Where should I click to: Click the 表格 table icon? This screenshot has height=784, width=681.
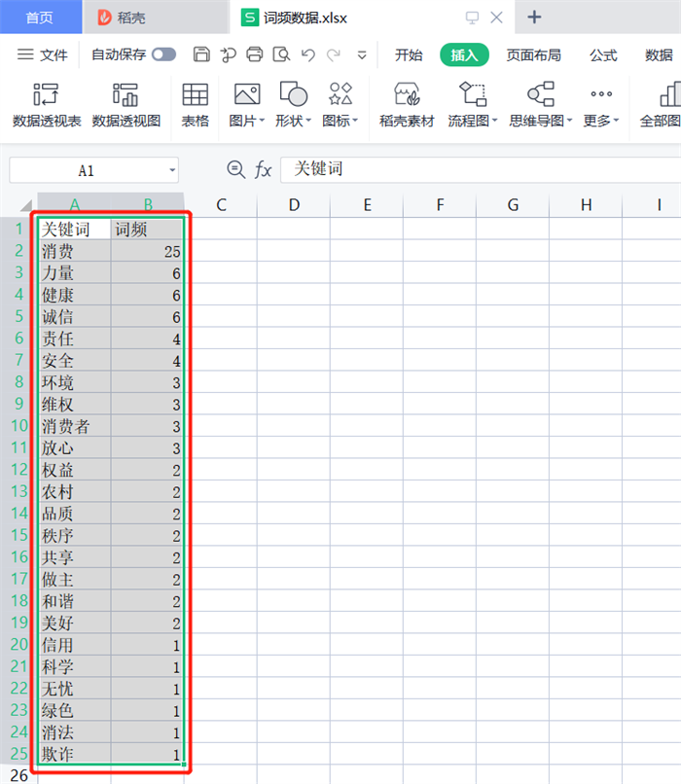point(196,105)
